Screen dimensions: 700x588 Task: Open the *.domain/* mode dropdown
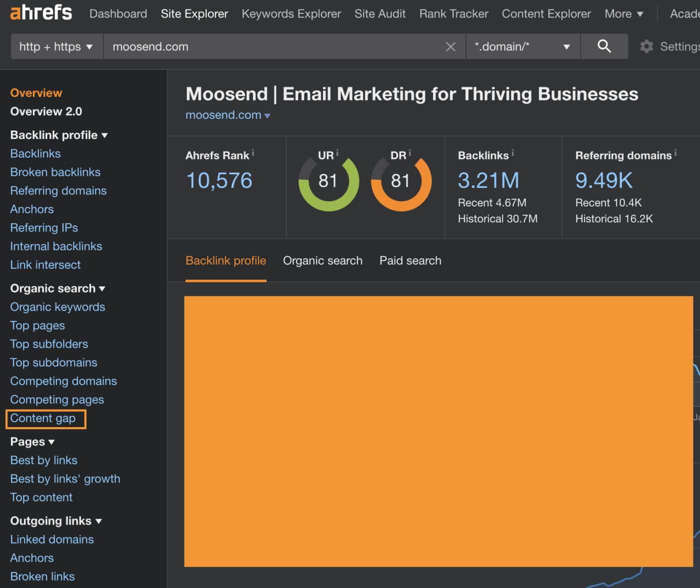tap(523, 46)
